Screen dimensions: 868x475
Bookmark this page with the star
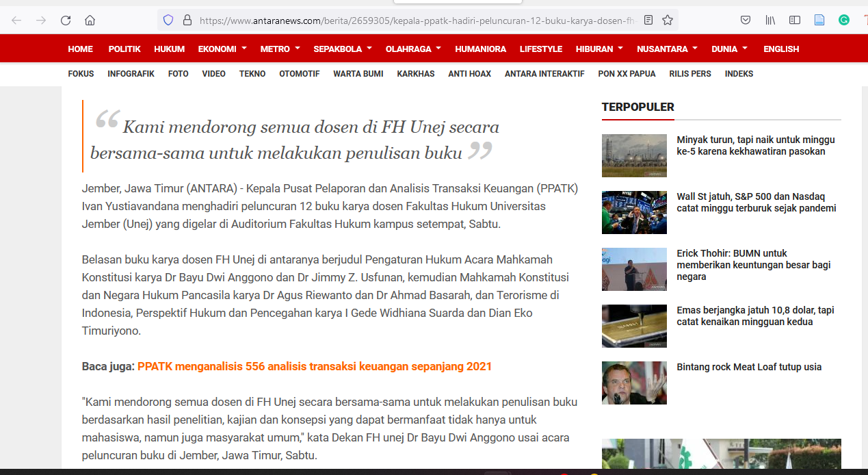[x=667, y=20]
